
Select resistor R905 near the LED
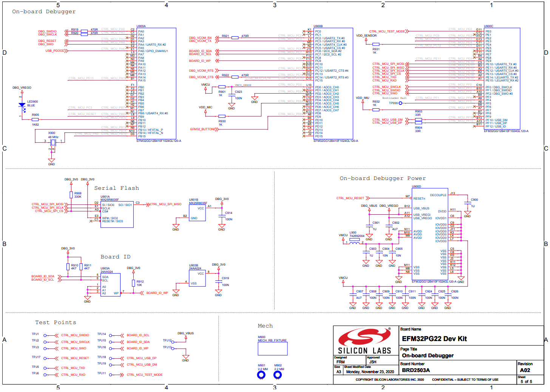tap(35, 120)
